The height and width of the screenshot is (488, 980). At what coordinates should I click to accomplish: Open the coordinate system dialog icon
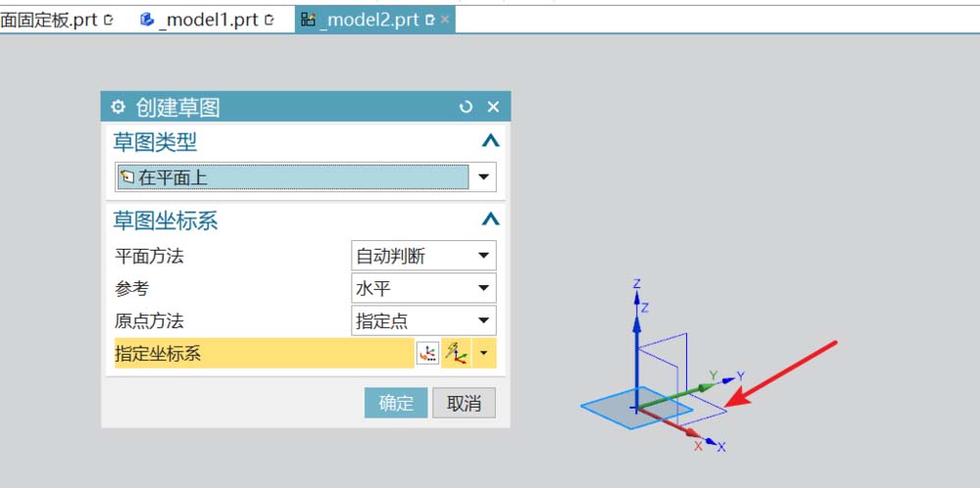427,354
